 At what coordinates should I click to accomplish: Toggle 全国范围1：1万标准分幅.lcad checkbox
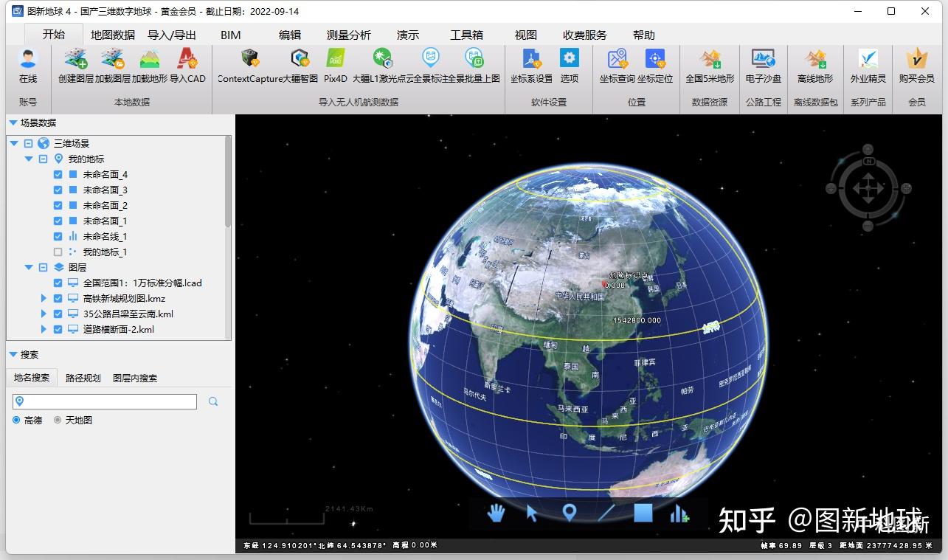[58, 283]
